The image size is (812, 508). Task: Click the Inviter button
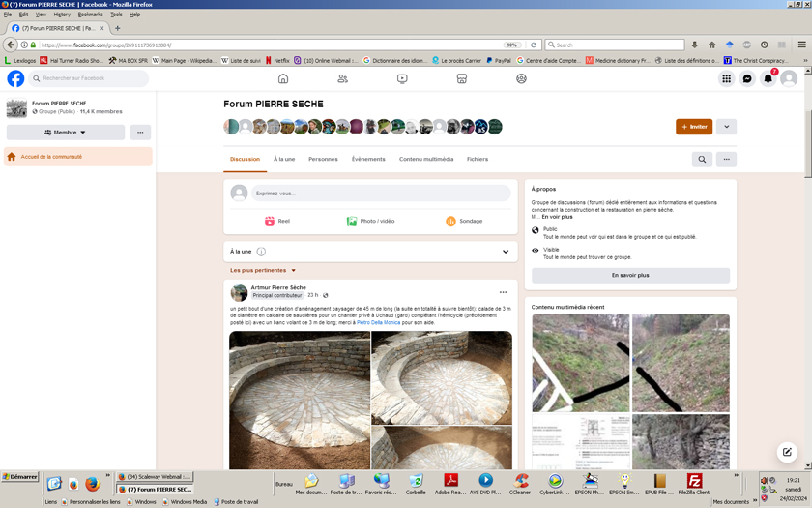694,127
